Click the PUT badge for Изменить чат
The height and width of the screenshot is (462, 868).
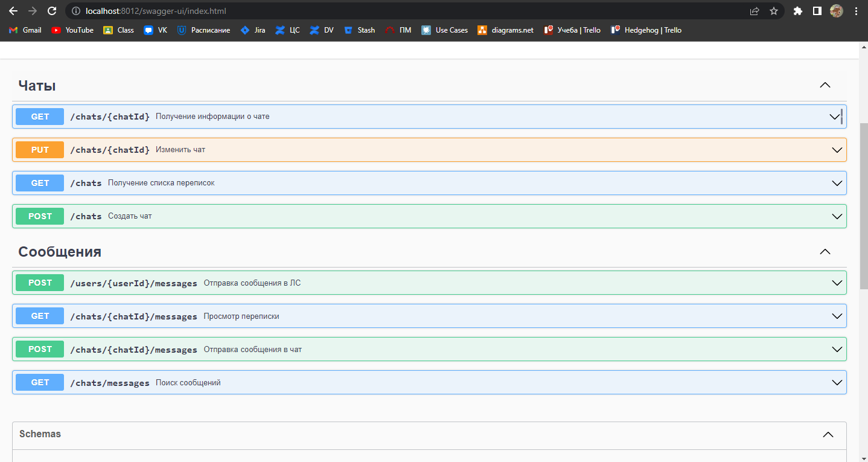pyautogui.click(x=40, y=150)
